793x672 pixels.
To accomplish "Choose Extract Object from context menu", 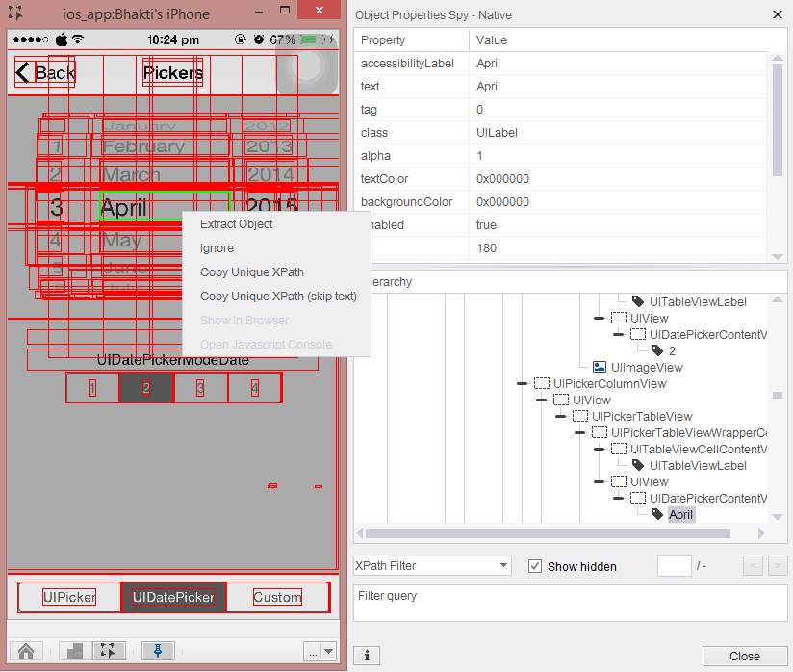I will click(x=237, y=224).
